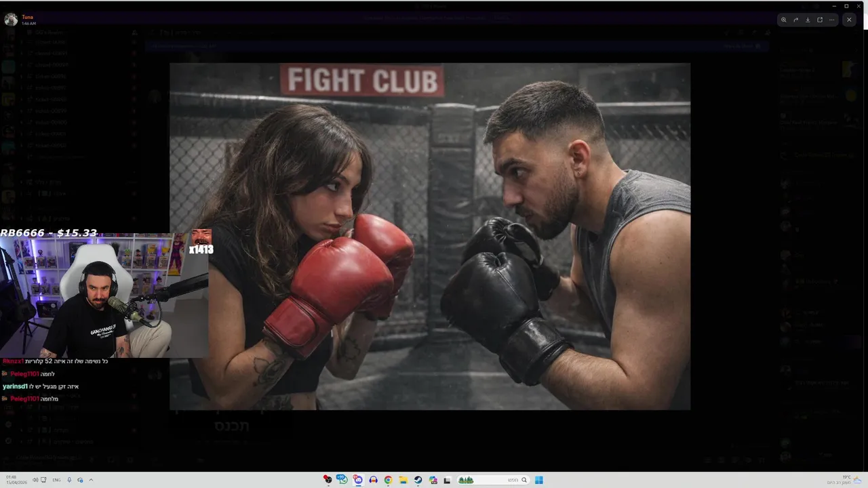Screen dimensions: 868x488
Task: Click the RB6666 - $15.33 donation text
Action: 49,232
